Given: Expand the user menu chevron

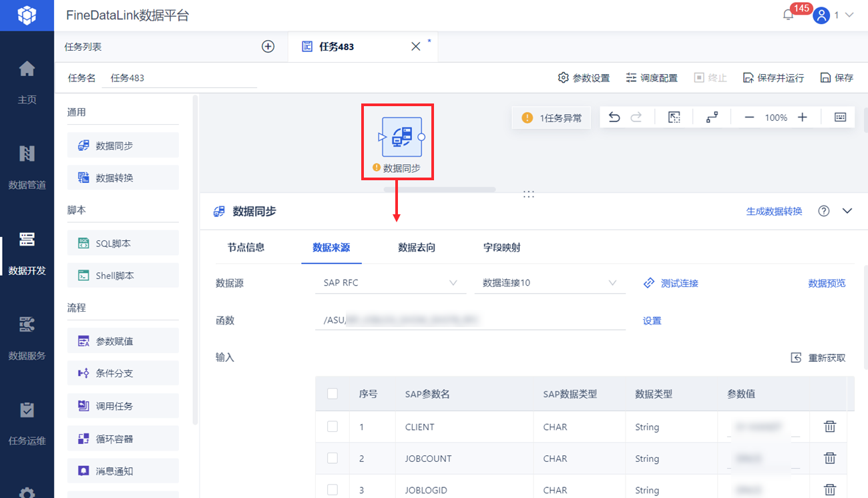Looking at the screenshot, I should pyautogui.click(x=849, y=15).
